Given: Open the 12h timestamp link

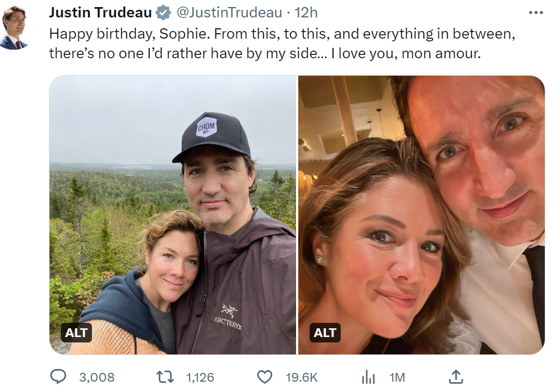Looking at the screenshot, I should pos(306,13).
